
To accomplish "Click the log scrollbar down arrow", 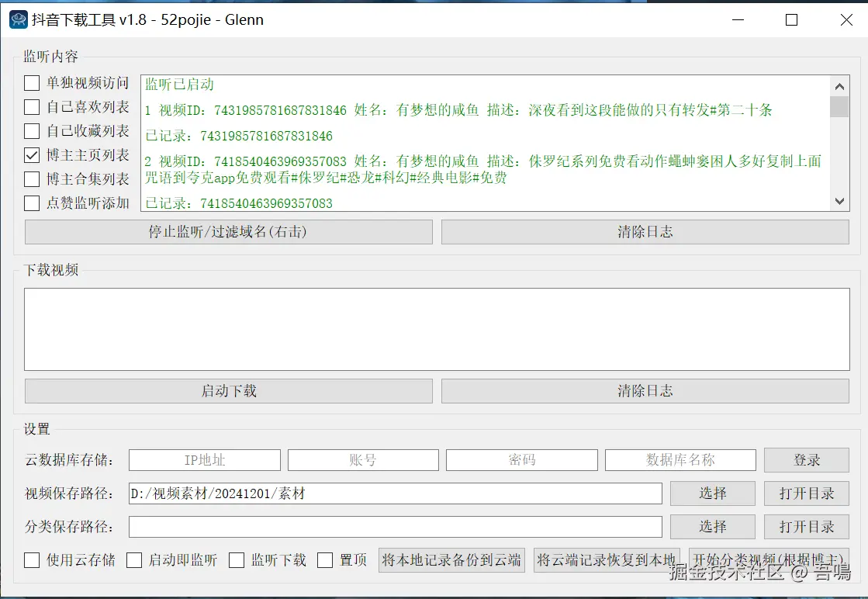I will pos(839,201).
